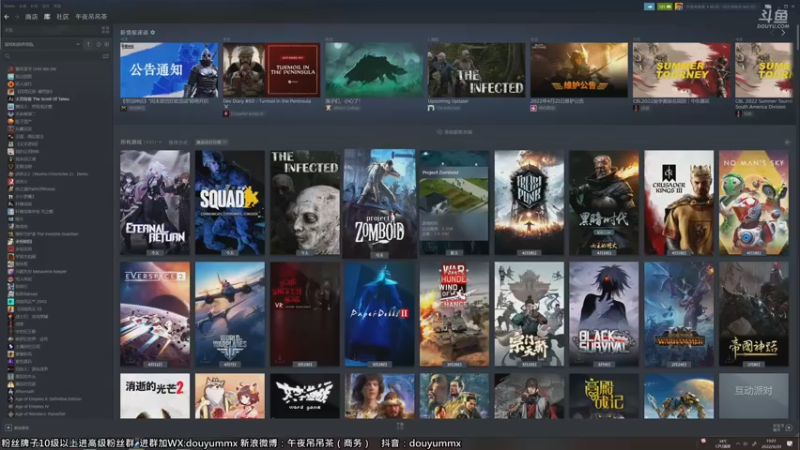Go back with the left arrow
This screenshot has width=800, height=450.
click(7, 17)
